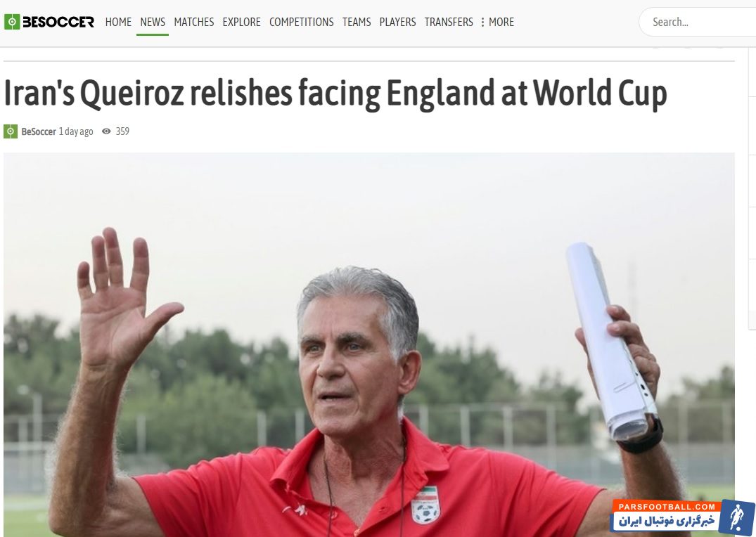Open the Queiroz article photo
This screenshot has width=756, height=537.
(x=369, y=344)
